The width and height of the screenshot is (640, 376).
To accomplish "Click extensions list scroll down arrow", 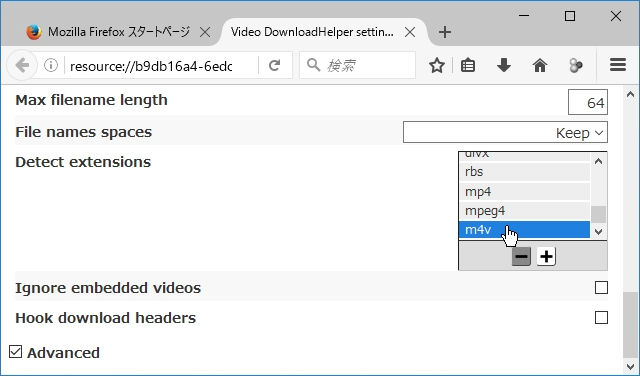I will pos(599,231).
